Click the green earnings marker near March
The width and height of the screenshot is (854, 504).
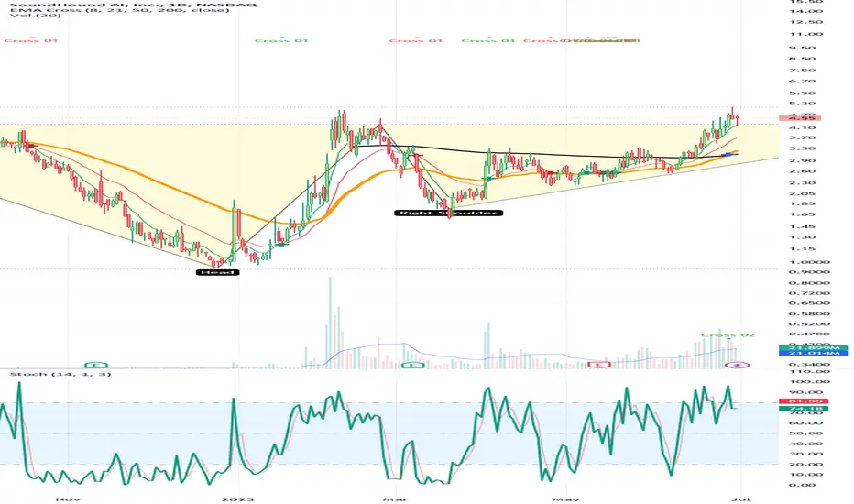click(x=413, y=365)
